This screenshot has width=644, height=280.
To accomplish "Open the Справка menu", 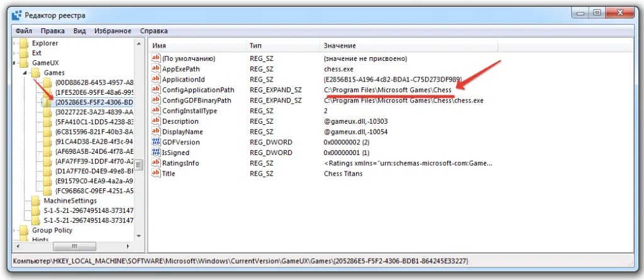I will pyautogui.click(x=154, y=31).
